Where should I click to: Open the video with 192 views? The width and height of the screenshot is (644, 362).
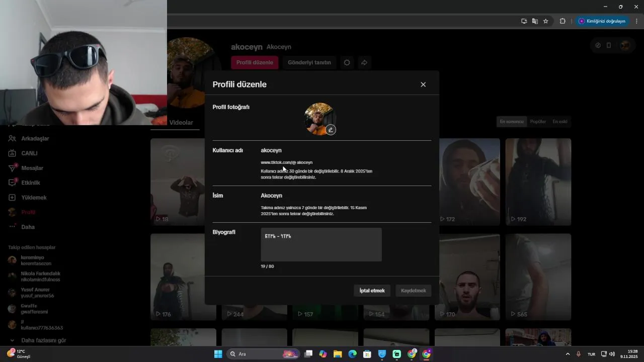point(538,182)
